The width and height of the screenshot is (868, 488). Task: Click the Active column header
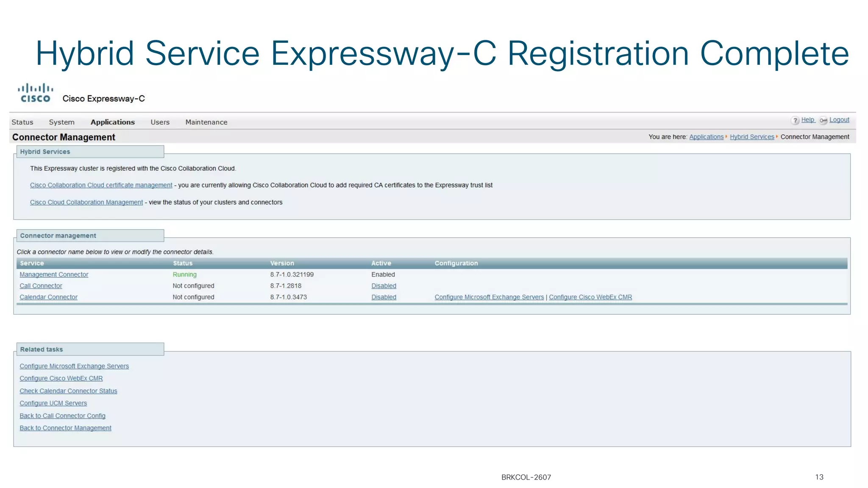click(x=381, y=263)
